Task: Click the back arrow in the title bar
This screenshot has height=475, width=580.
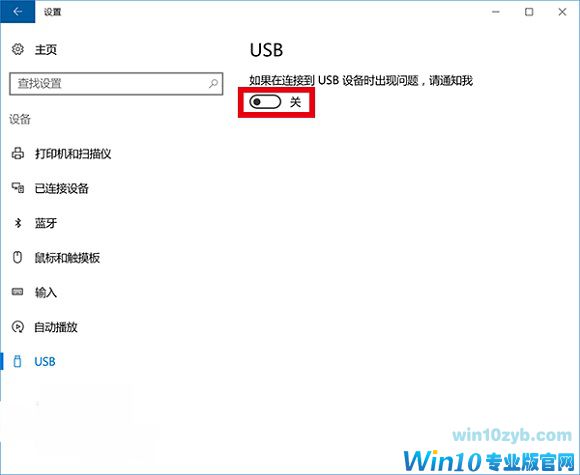Action: [x=17, y=11]
